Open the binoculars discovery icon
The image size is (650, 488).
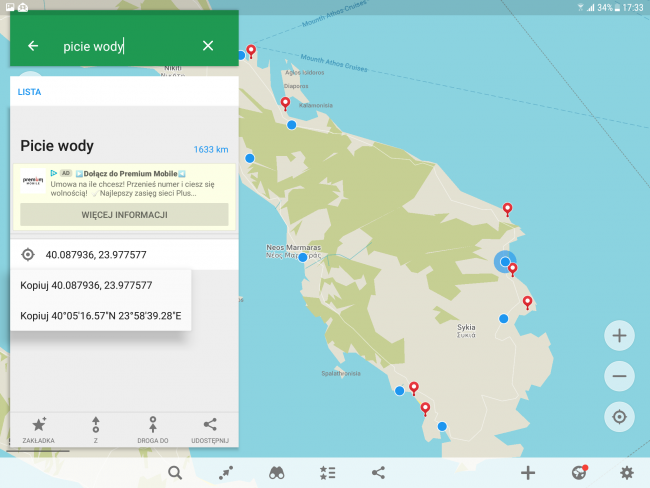[x=277, y=473]
